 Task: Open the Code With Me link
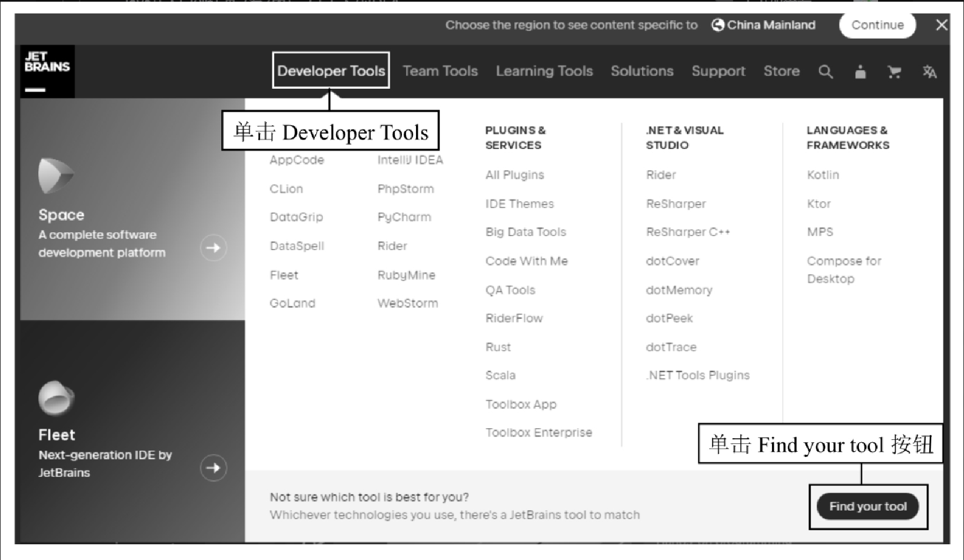pyautogui.click(x=527, y=261)
